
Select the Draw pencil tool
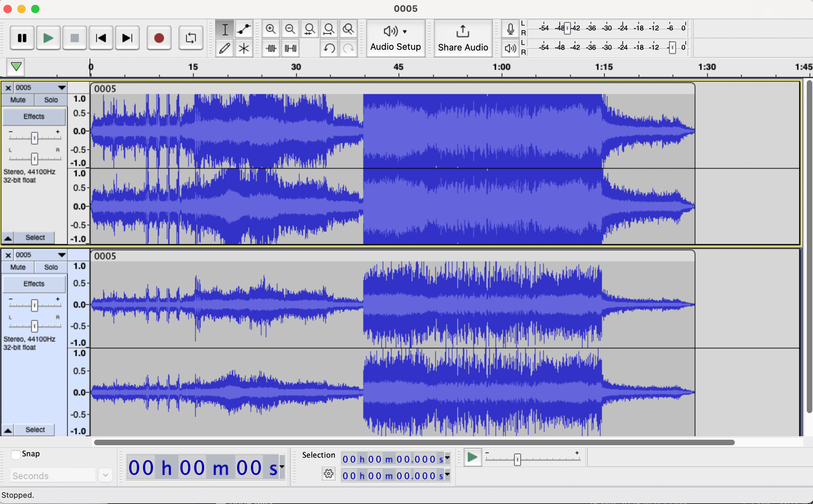click(225, 48)
